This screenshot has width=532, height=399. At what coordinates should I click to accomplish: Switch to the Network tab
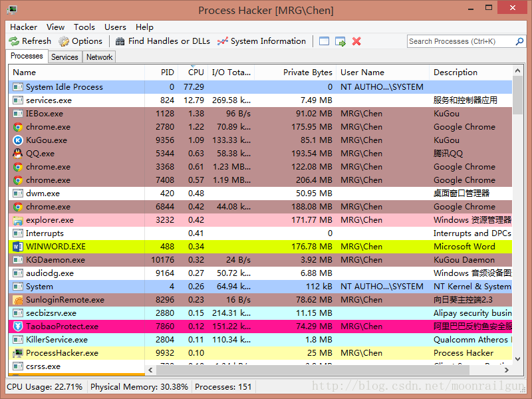click(x=99, y=57)
